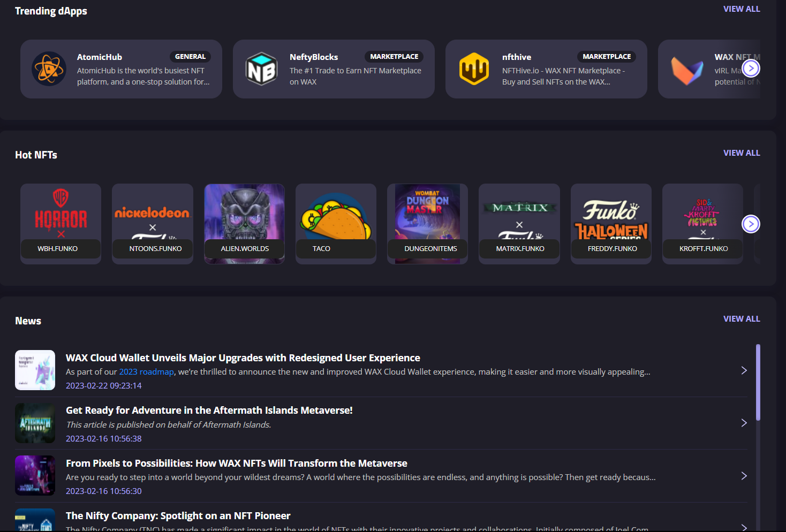Open the FREDDY.FUNKO Halloween collection card

tap(611, 224)
